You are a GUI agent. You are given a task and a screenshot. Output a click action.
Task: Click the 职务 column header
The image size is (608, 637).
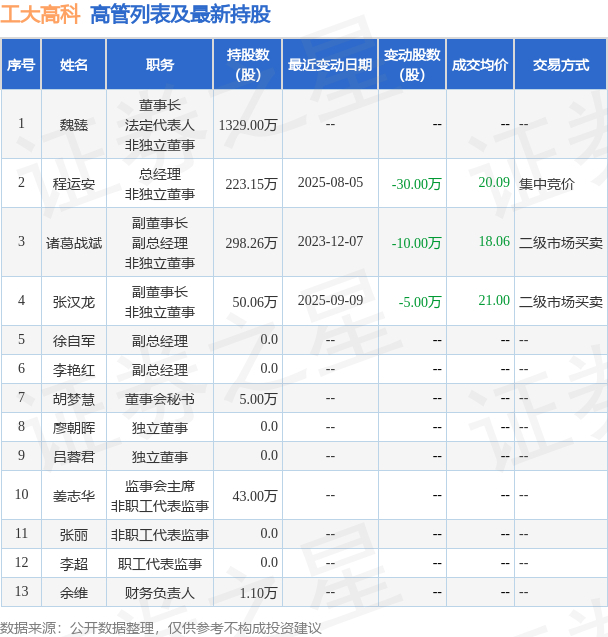[x=160, y=64]
